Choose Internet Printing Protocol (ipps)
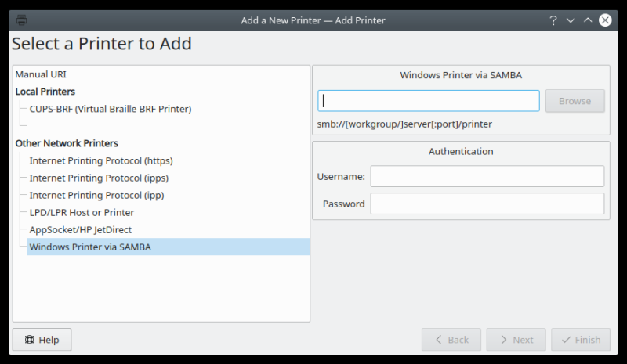Viewport: 627px width, 364px height. click(100, 178)
